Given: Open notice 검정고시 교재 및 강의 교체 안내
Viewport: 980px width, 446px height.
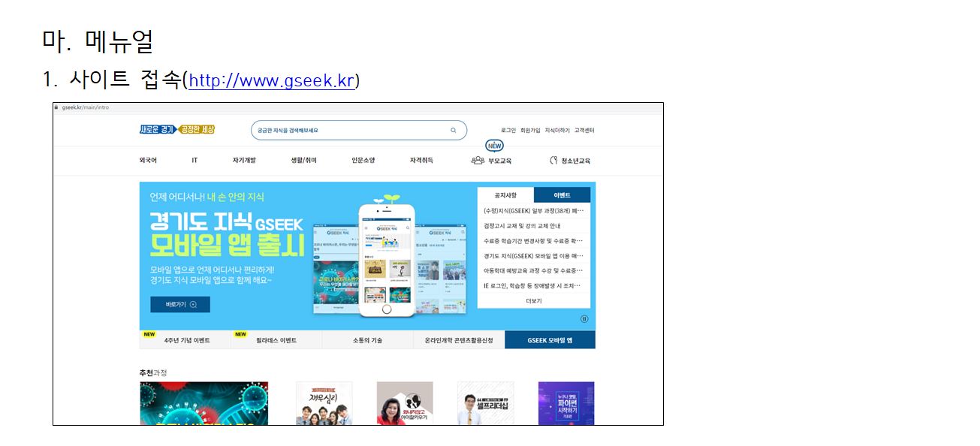Looking at the screenshot, I should click(x=522, y=226).
